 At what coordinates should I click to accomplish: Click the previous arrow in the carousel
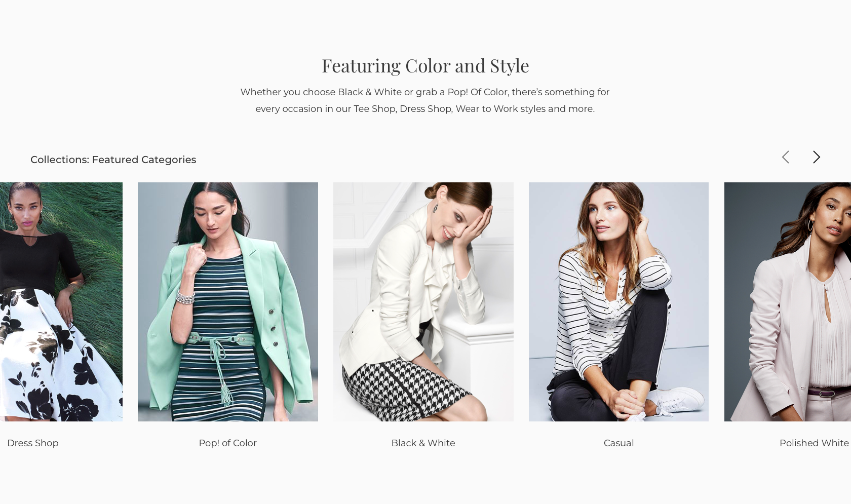tap(785, 157)
